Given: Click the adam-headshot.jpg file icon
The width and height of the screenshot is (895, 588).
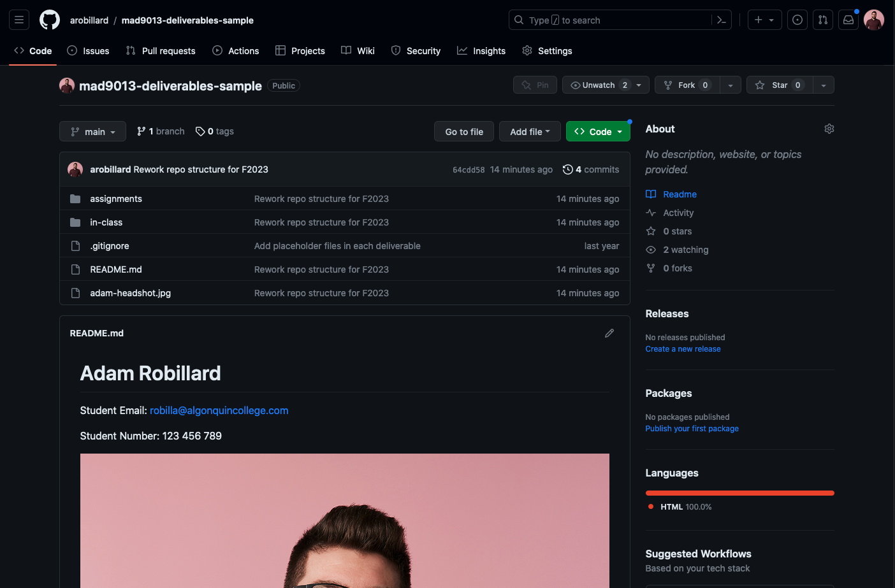Looking at the screenshot, I should pyautogui.click(x=75, y=293).
